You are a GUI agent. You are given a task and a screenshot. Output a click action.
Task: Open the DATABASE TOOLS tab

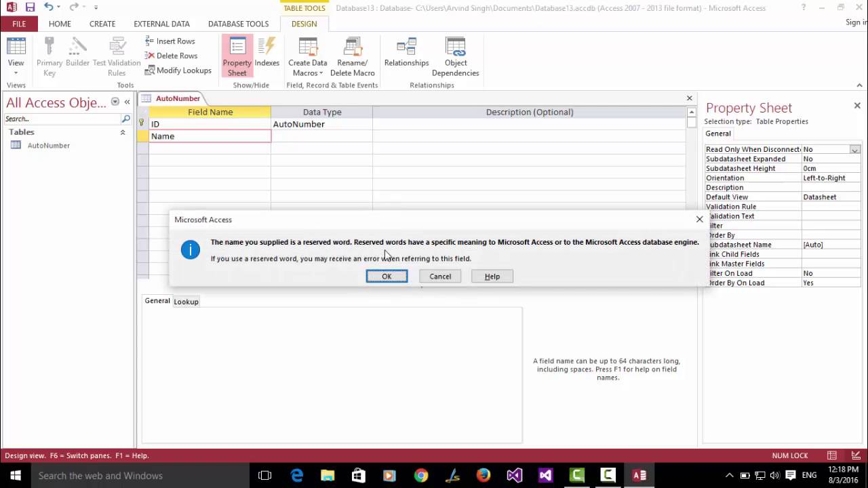(238, 24)
